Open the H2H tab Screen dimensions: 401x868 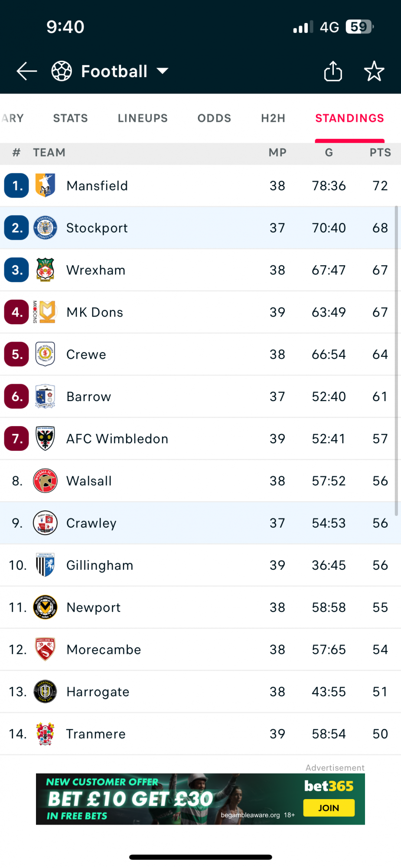coord(273,118)
